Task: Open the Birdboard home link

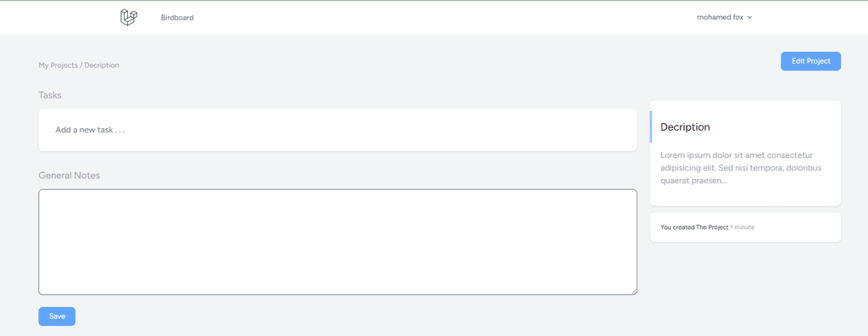Action: (177, 18)
